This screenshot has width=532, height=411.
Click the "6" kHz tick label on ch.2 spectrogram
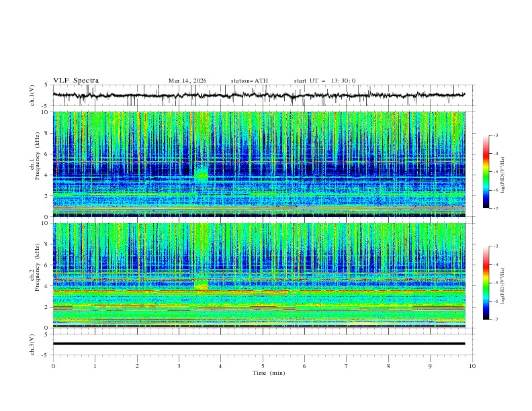click(48, 265)
